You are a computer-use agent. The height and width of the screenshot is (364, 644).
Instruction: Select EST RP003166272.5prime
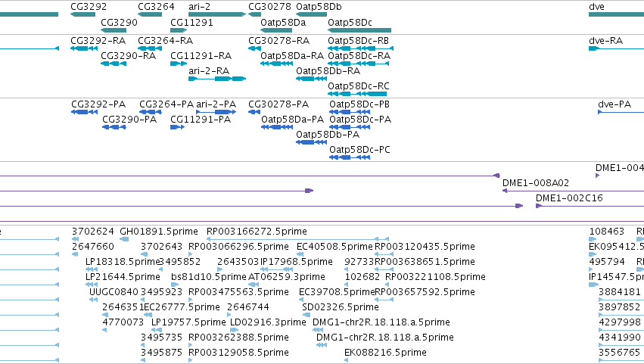click(257, 232)
